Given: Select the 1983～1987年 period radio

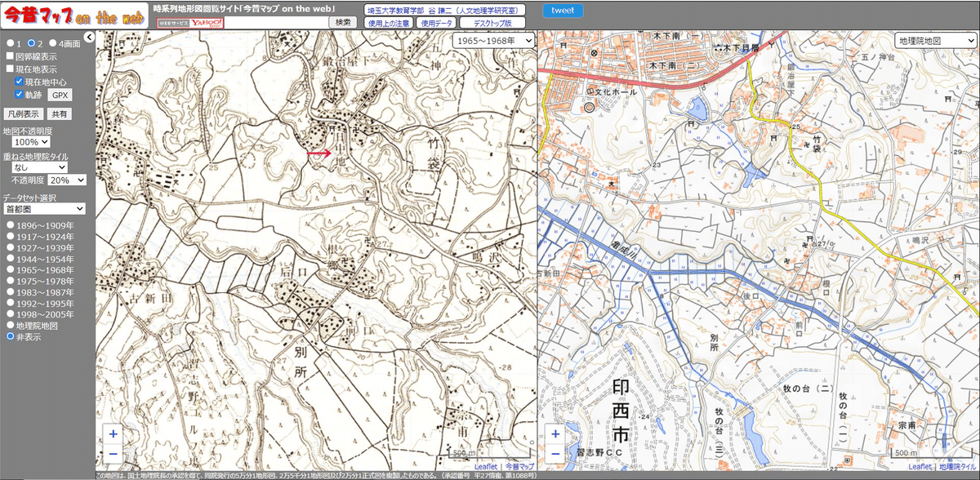Looking at the screenshot, I should point(11,291).
